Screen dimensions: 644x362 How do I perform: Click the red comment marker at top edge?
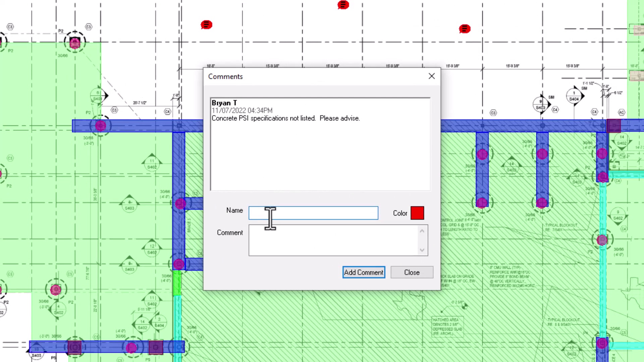343,5
